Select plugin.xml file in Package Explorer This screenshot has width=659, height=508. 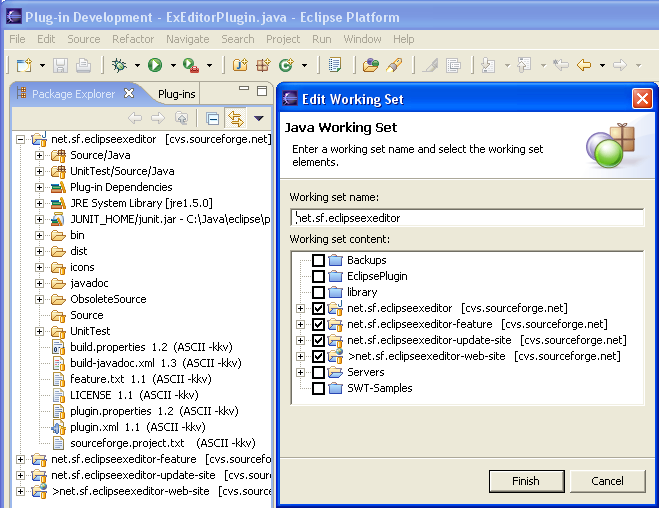click(x=128, y=427)
